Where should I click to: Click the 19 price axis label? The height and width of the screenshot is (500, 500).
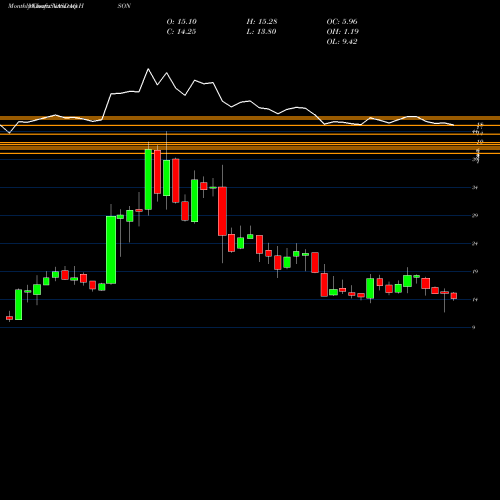click(475, 272)
